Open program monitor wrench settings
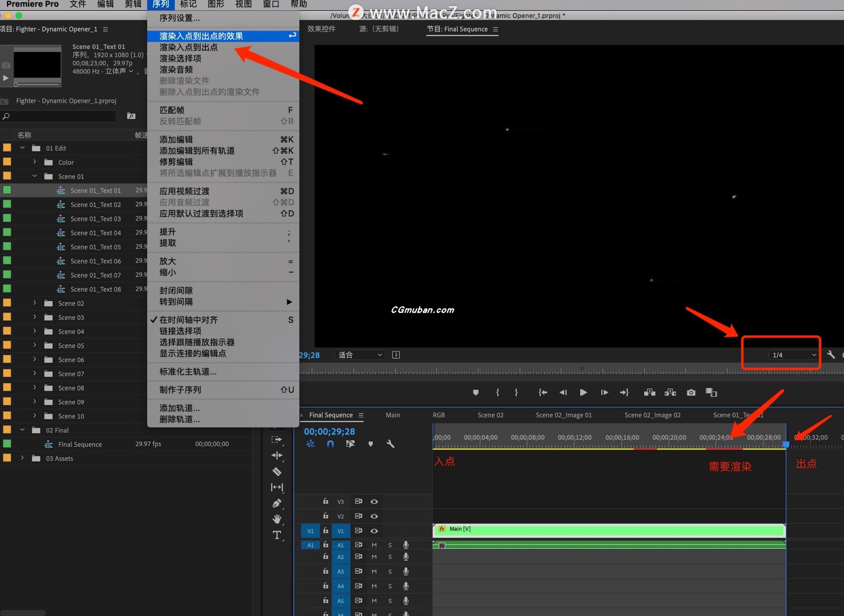 pyautogui.click(x=831, y=354)
